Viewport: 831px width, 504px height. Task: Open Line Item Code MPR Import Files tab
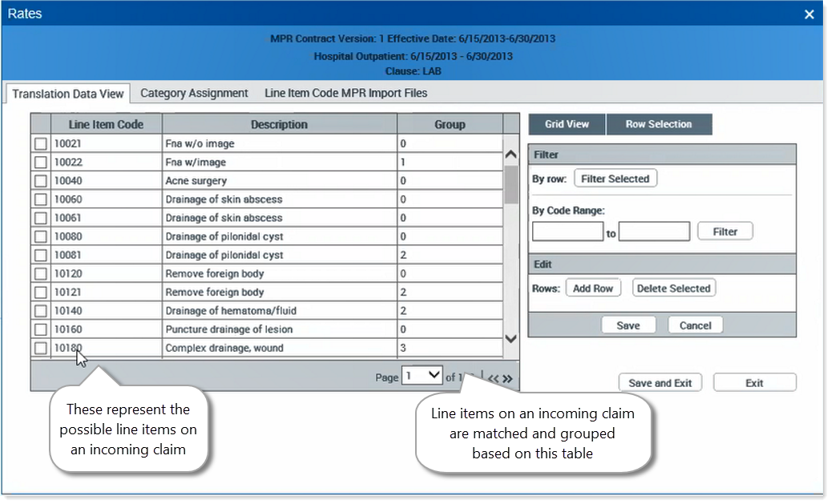click(346, 93)
